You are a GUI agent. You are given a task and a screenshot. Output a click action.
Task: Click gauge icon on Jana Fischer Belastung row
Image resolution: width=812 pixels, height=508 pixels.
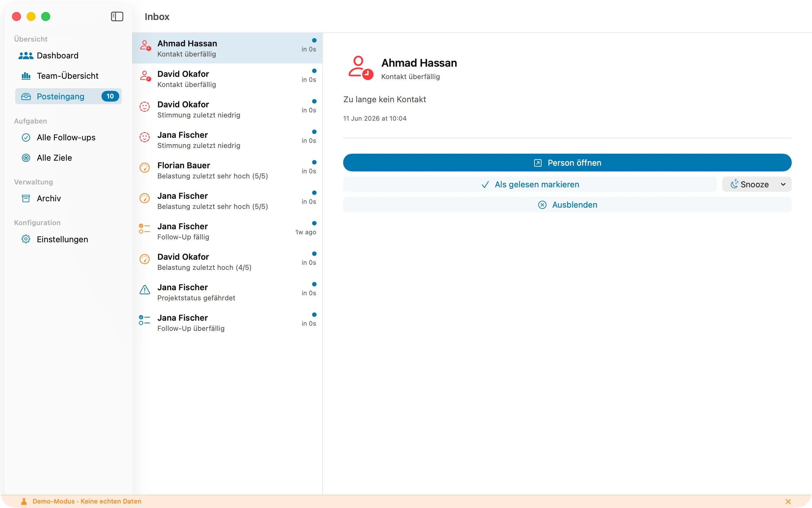[x=145, y=198]
